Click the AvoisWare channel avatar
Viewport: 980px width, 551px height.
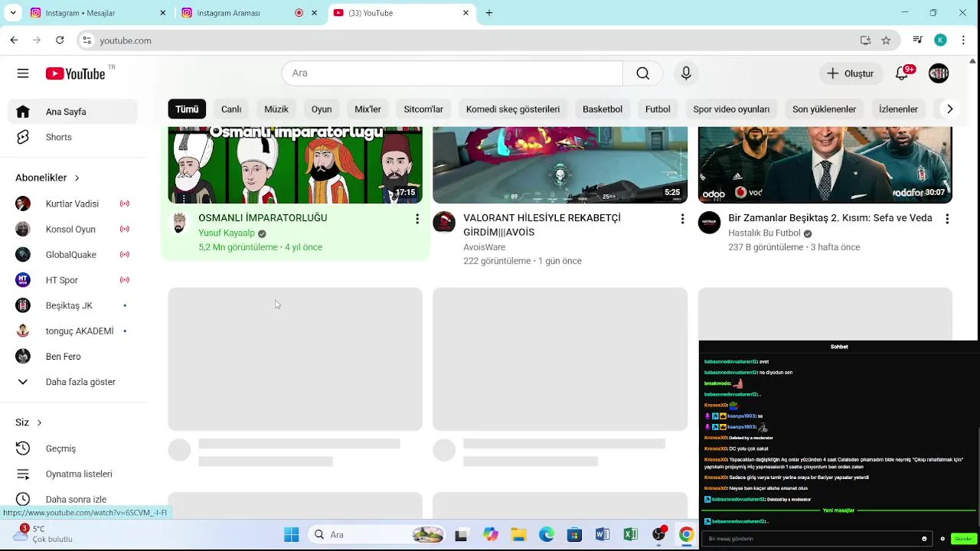444,223
